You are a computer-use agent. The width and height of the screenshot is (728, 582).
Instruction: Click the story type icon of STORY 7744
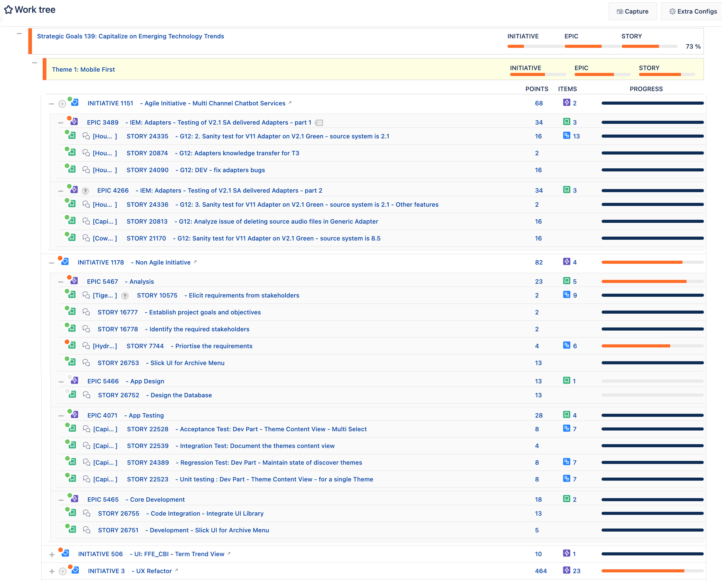(72, 348)
